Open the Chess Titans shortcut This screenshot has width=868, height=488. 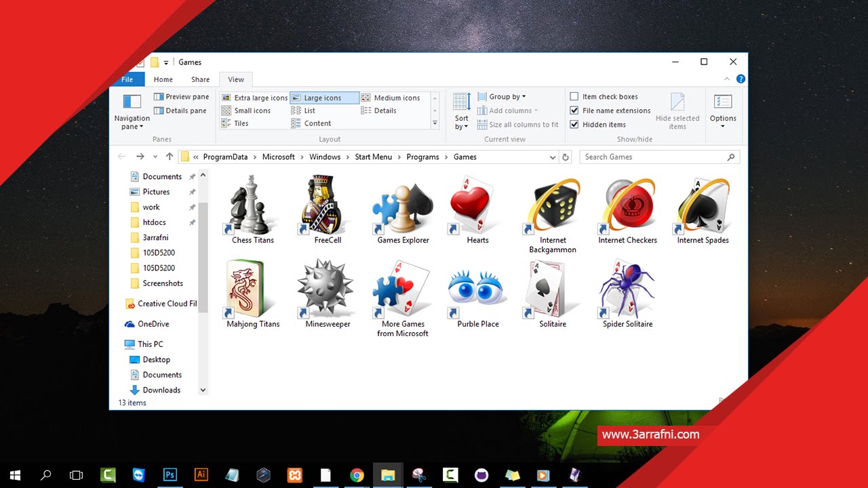[253, 209]
